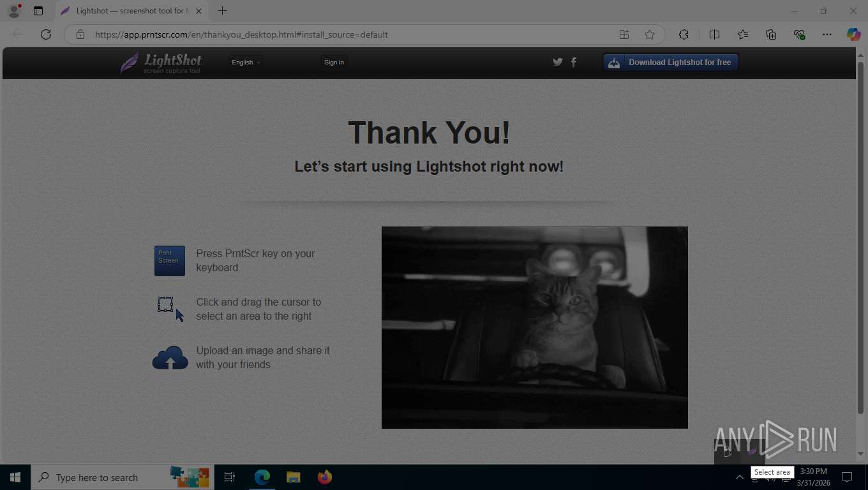Viewport: 868px width, 490px height.
Task: Open Lightshot Facebook page
Action: [x=574, y=62]
